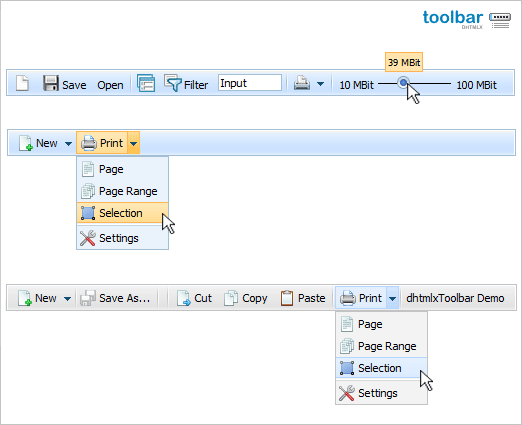This screenshot has width=522, height=425.
Task: Click the blank new document icon in top toolbar
Action: tap(22, 83)
